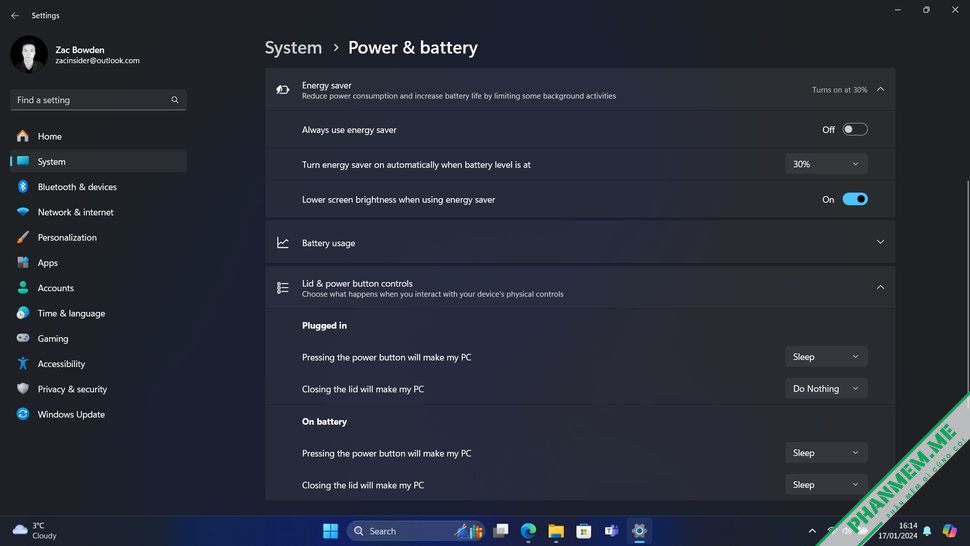Open on battery closing lid Sleep dropdown

(826, 485)
